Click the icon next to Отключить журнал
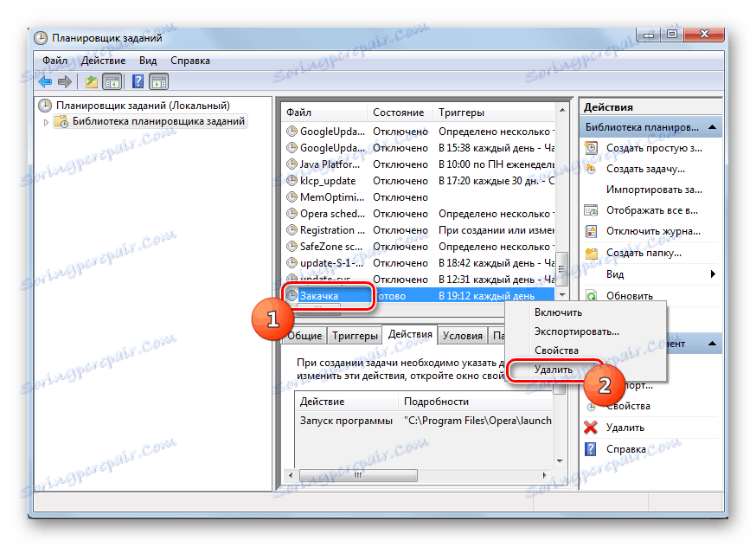This screenshot has height=547, width=756. click(591, 232)
